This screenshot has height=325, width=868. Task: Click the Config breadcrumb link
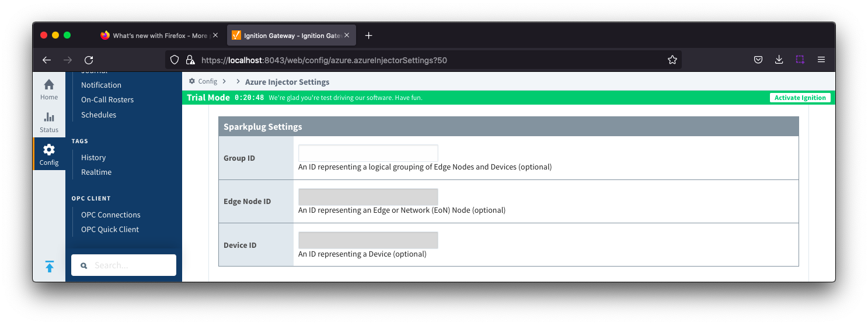(207, 82)
